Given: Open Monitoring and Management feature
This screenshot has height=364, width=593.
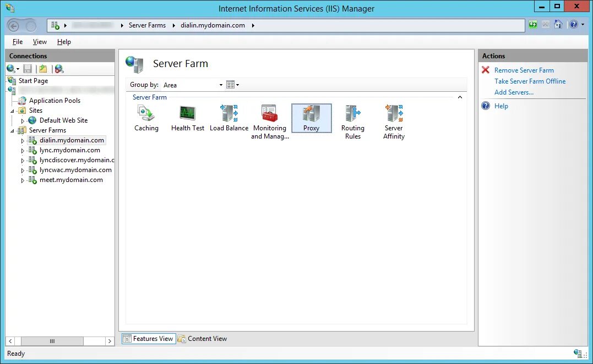Looking at the screenshot, I should coord(270,122).
